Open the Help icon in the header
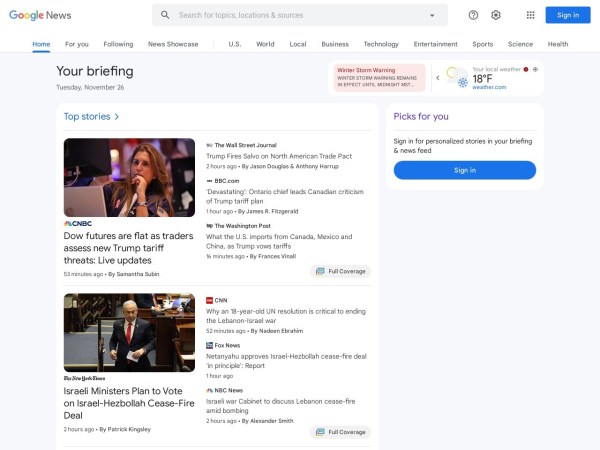The image size is (600, 450). tap(473, 15)
